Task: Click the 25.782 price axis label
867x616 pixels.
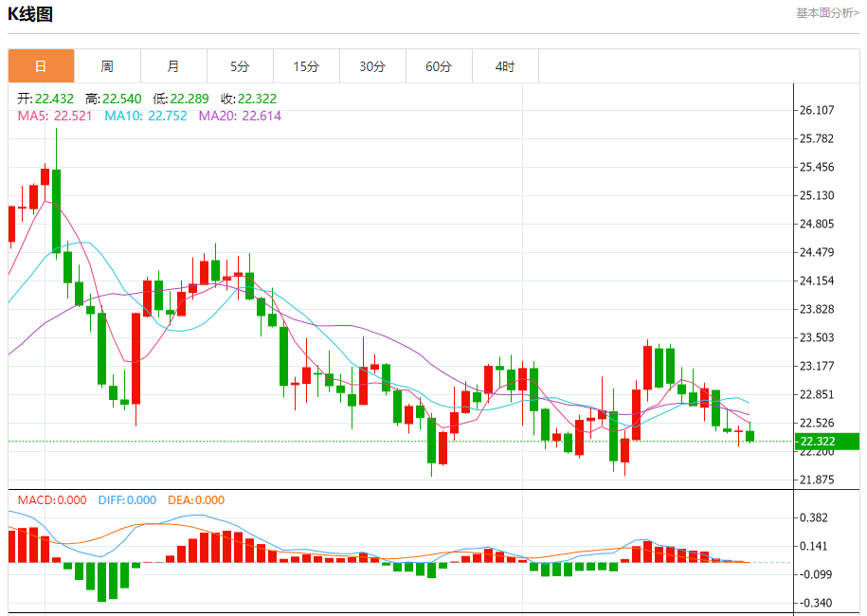Action: [x=817, y=138]
